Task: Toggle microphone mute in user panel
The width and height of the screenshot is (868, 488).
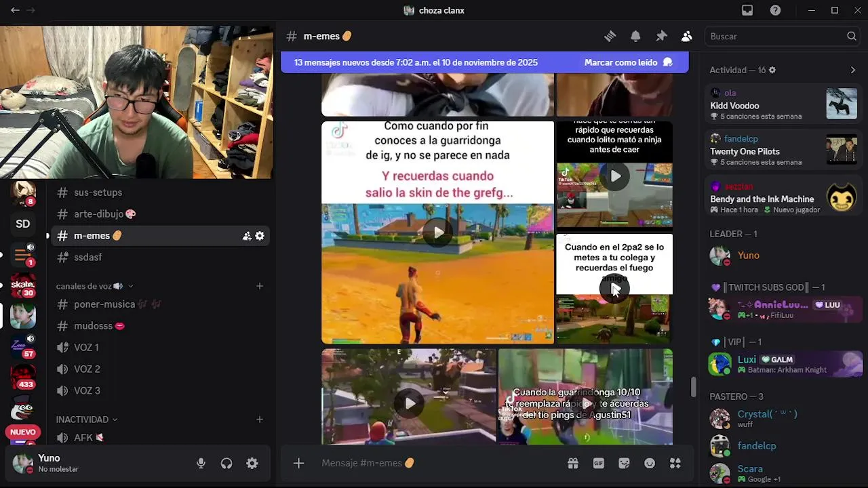Action: point(201,464)
